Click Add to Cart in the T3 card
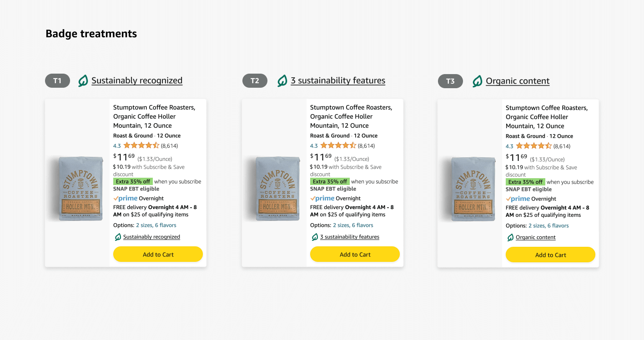The width and height of the screenshot is (644, 340). [x=550, y=255]
